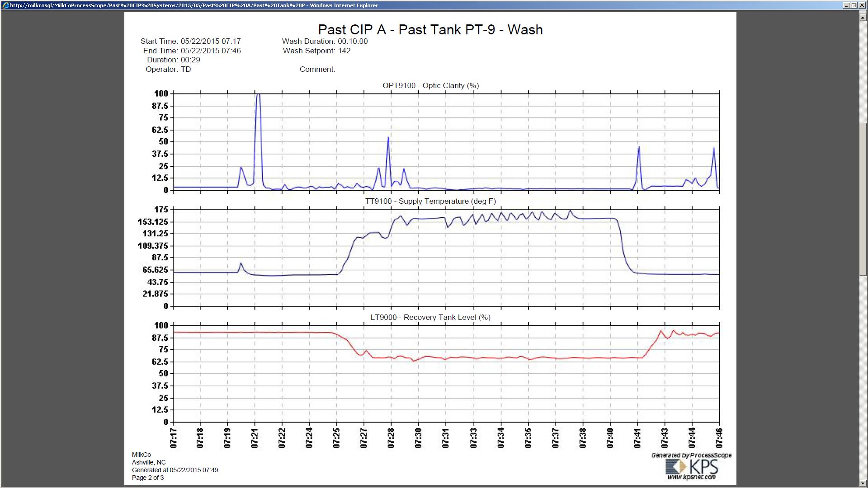Click the 153.125 axis label on temperature chart
Image resolution: width=868 pixels, height=488 pixels.
point(153,222)
